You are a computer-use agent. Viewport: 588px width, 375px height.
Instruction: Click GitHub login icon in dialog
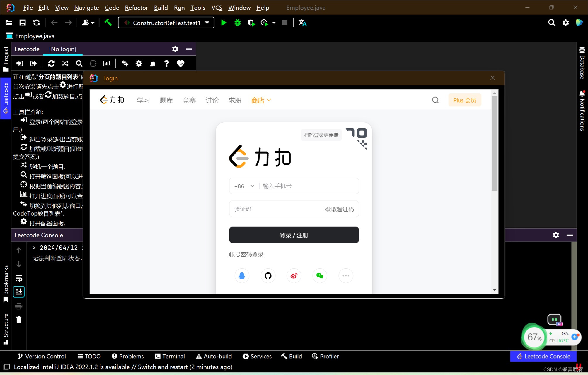pyautogui.click(x=268, y=276)
